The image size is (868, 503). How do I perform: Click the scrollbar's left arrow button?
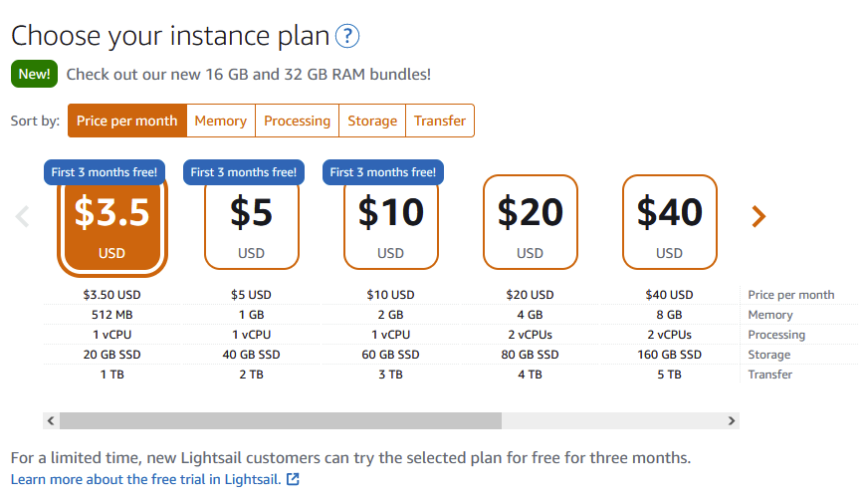(x=51, y=420)
